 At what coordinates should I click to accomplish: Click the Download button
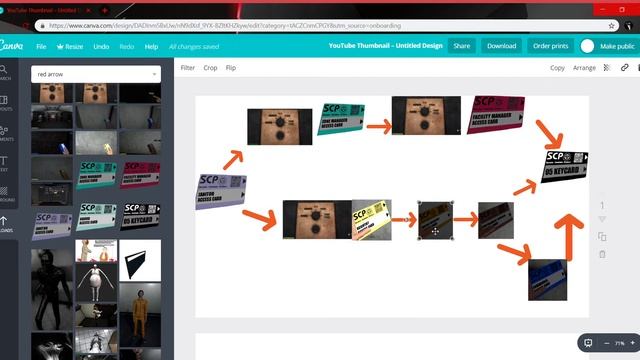point(501,46)
